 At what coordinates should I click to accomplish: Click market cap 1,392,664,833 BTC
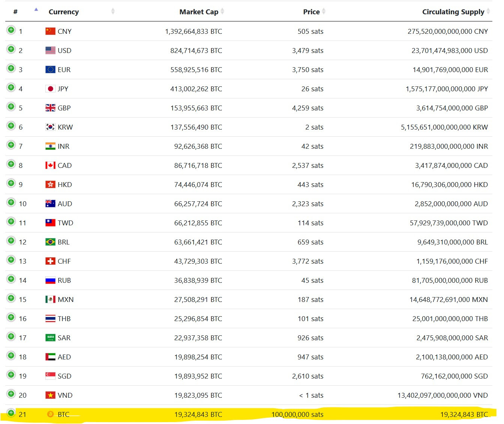194,31
